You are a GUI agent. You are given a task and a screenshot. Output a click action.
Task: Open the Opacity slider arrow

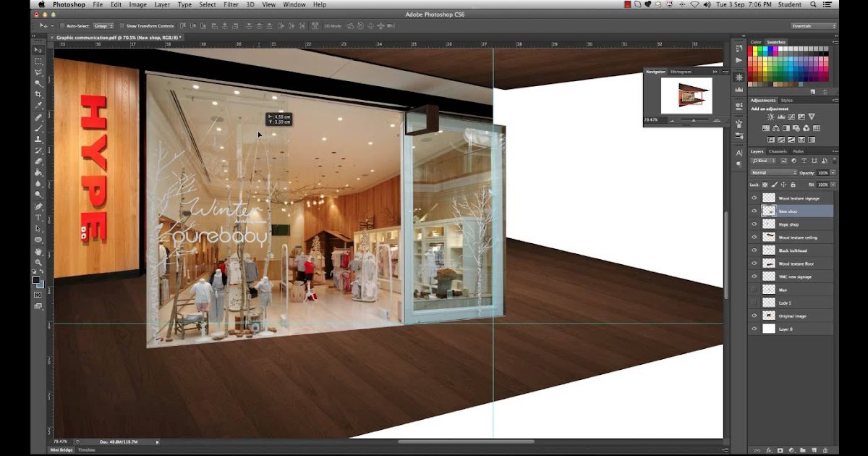(832, 173)
